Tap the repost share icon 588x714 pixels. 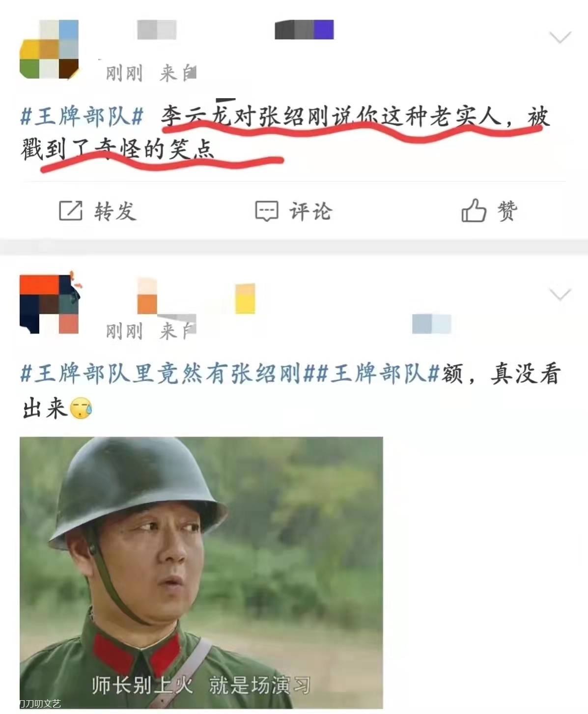[71, 211]
